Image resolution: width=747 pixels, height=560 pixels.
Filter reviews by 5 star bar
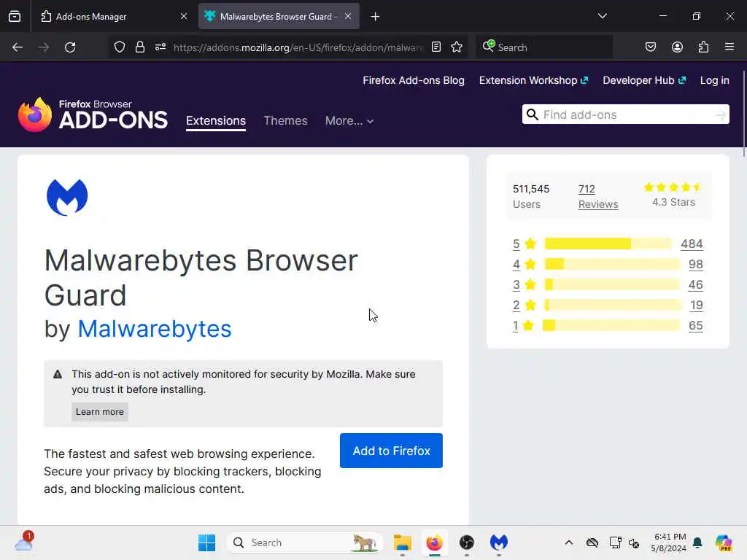(608, 244)
